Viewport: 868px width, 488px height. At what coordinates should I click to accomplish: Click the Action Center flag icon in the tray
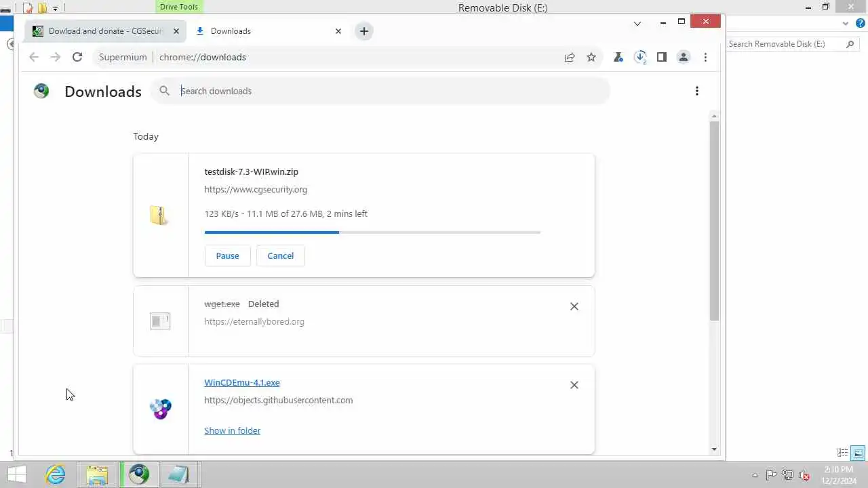772,475
